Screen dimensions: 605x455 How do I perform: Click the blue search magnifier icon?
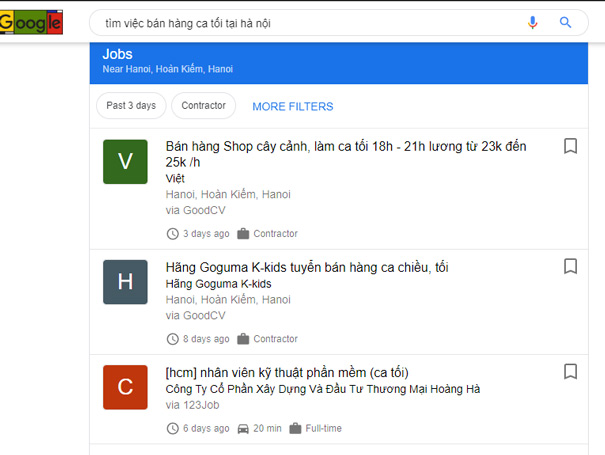pyautogui.click(x=565, y=22)
